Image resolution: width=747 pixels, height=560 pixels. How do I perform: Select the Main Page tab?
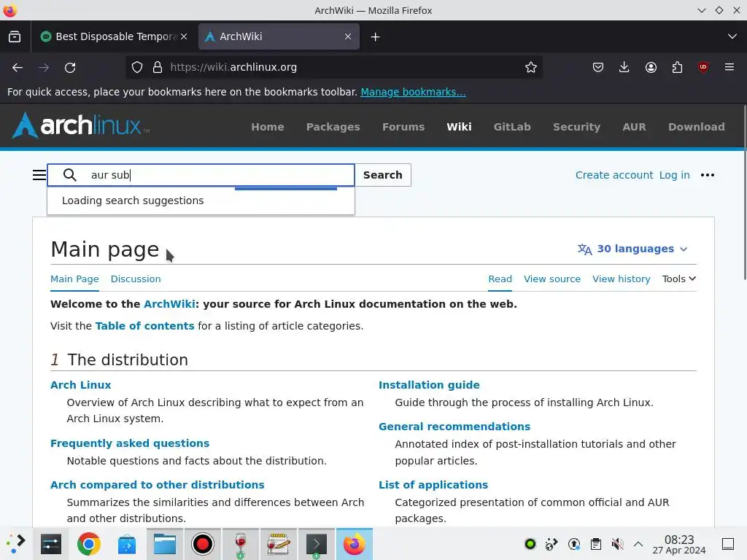tap(75, 279)
